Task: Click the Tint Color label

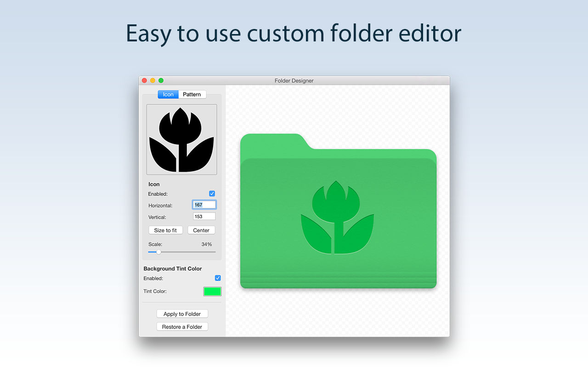Action: pyautogui.click(x=155, y=291)
